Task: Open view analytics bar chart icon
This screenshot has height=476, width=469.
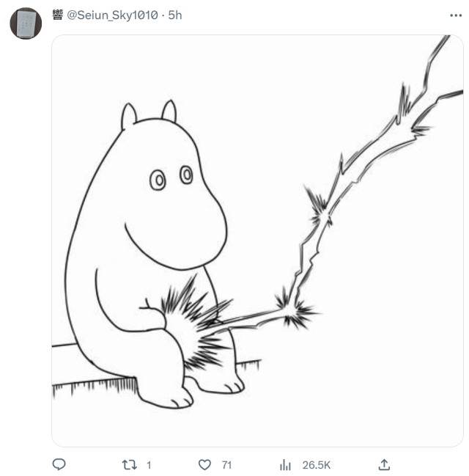Action: pos(286,464)
